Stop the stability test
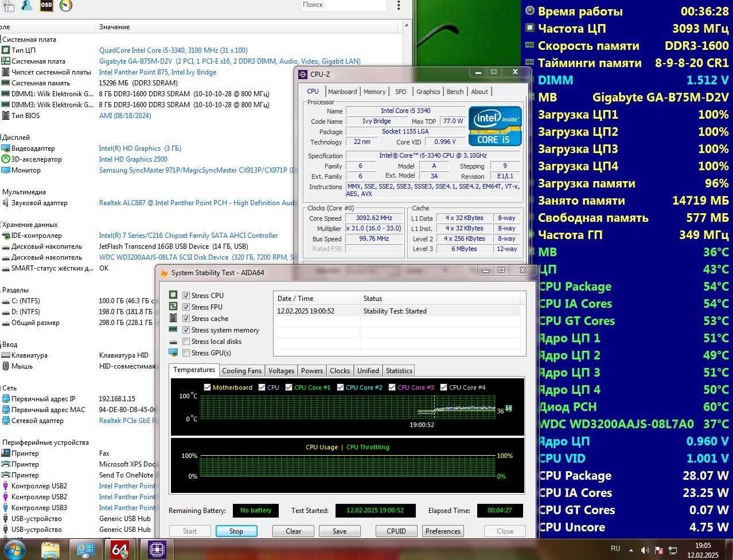733x560 pixels. (236, 531)
